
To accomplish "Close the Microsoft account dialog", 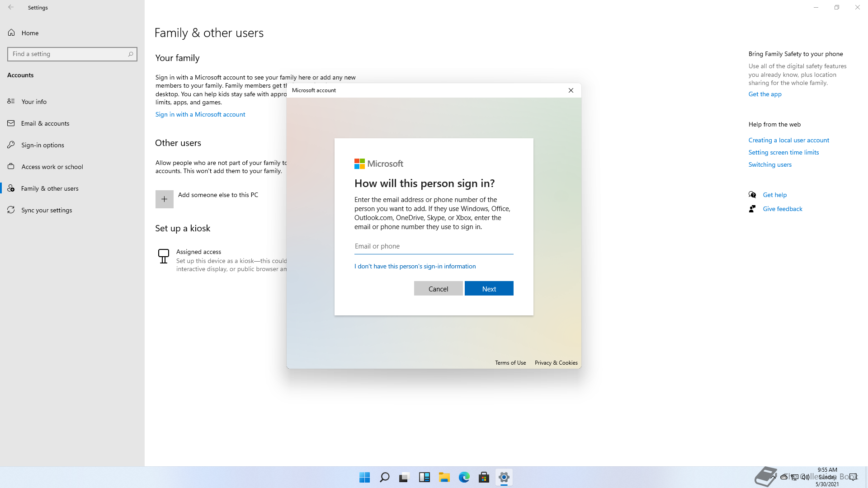I will tap(571, 90).
